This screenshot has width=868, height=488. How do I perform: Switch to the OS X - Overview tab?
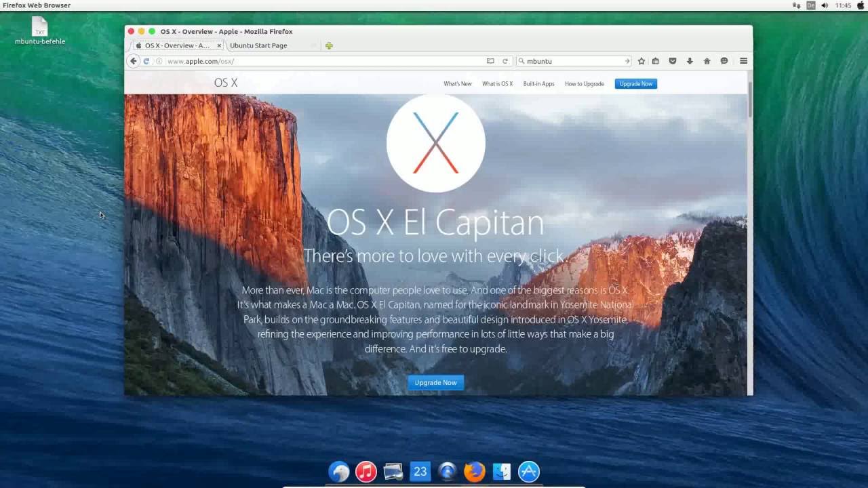pyautogui.click(x=176, y=45)
